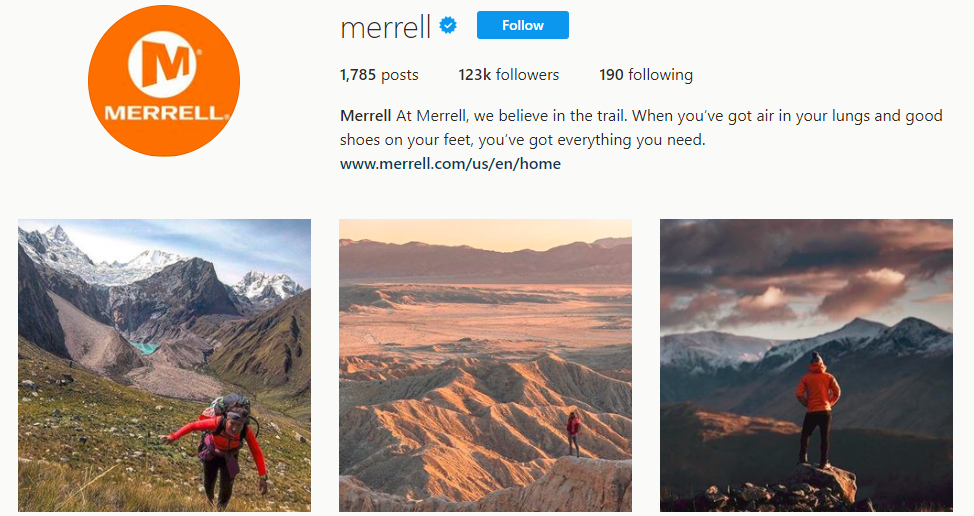
Task: Click the merrell username heading
Action: coord(385,27)
